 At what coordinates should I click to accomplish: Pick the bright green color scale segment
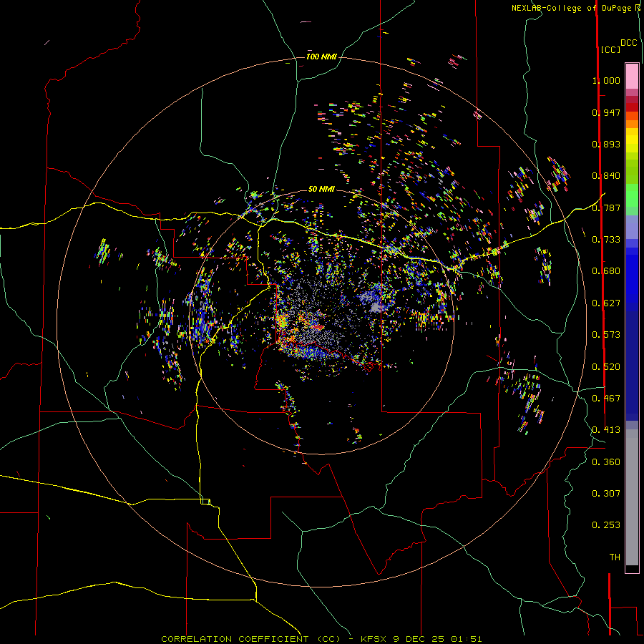pos(632,195)
